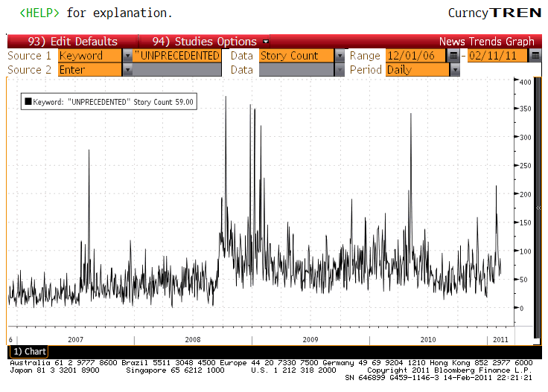The height and width of the screenshot is (392, 548).
Task: Open Source 1 Keyword dropdown arrow
Action: click(127, 56)
